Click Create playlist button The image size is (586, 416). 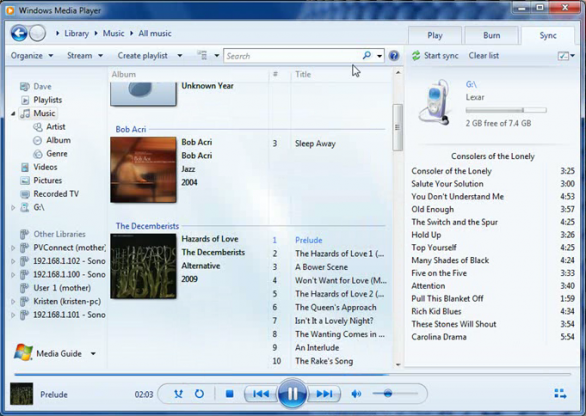[142, 56]
